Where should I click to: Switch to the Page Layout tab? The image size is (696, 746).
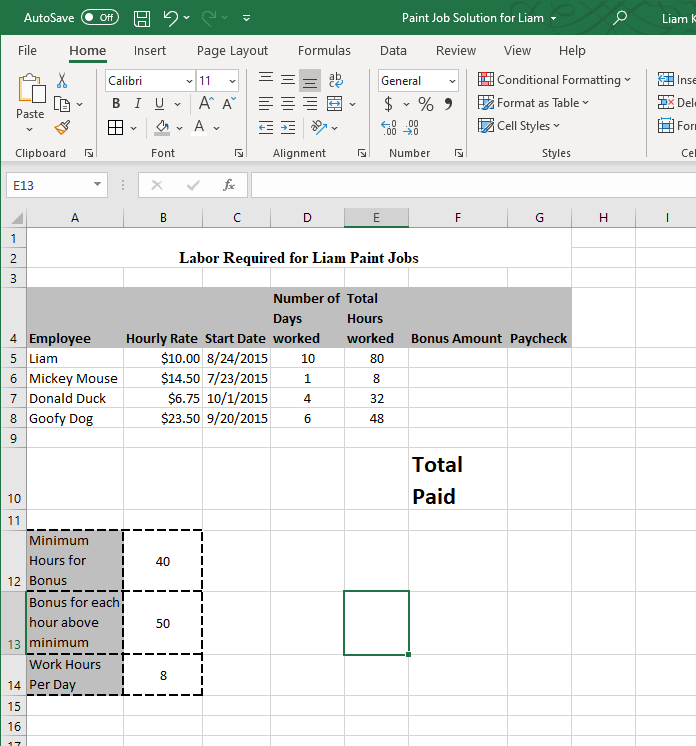(232, 50)
